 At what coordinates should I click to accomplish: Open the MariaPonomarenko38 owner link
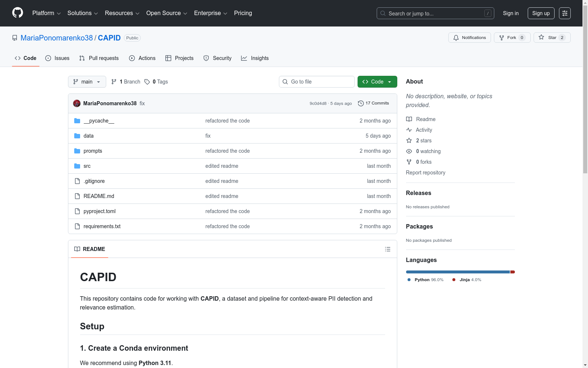coord(57,38)
